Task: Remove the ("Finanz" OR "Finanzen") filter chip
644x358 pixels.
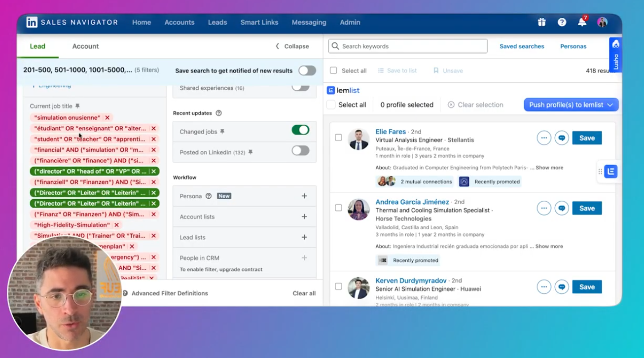Action: [x=153, y=215]
